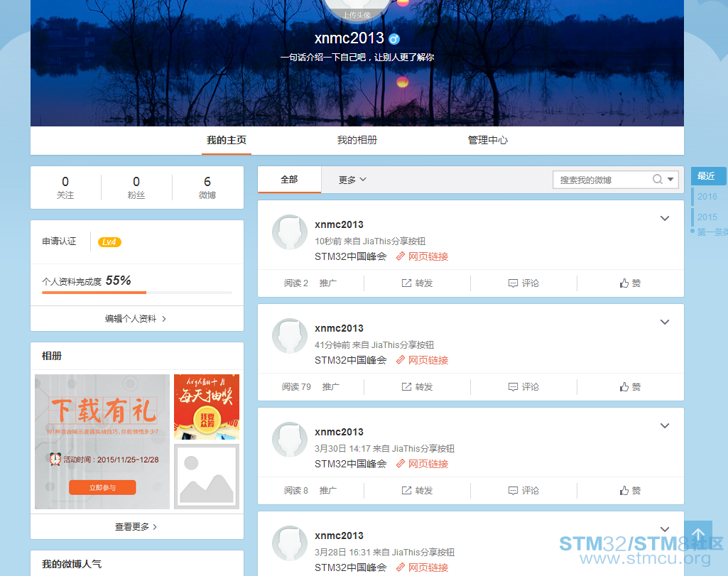The width and height of the screenshot is (728, 576).
Task: Click the male gender icon beside xnmc2013
Action: (393, 39)
